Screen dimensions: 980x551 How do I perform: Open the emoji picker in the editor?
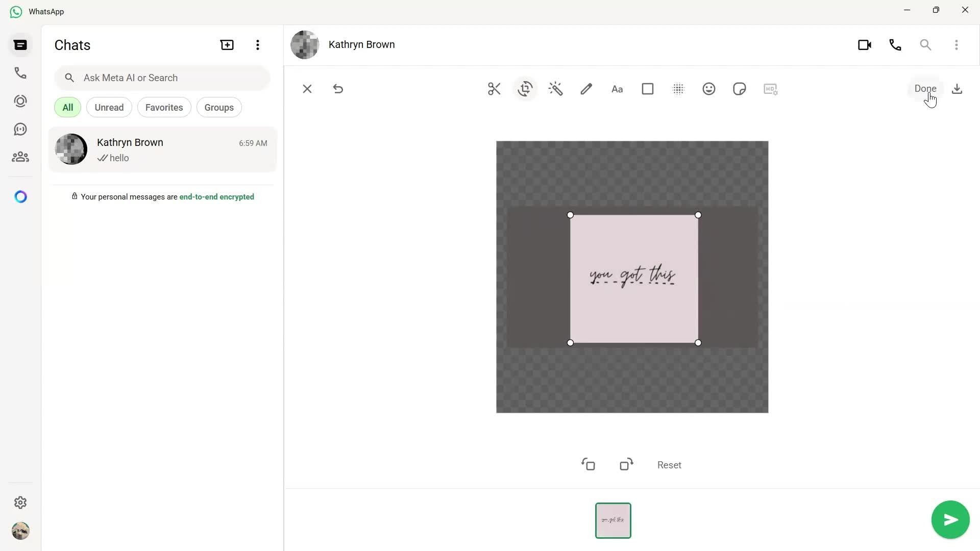pos(709,89)
